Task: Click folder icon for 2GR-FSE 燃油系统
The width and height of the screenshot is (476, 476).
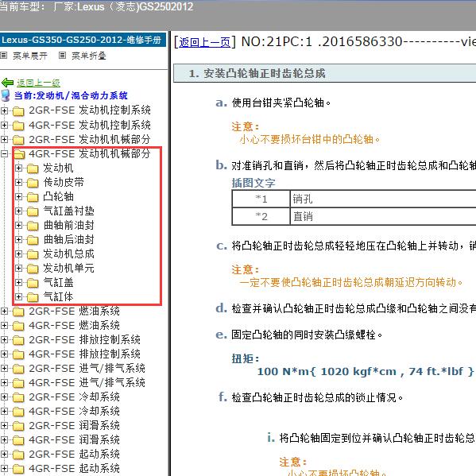Action: point(18,312)
